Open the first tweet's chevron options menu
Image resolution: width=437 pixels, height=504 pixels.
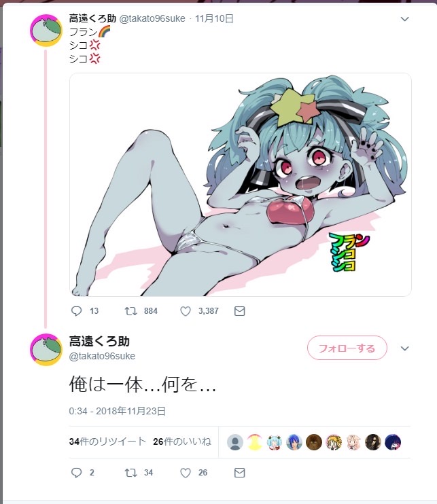[404, 19]
